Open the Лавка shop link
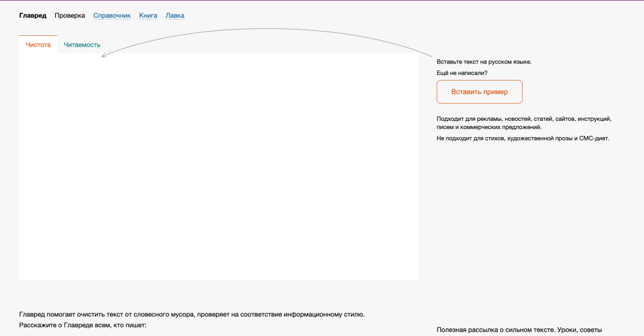Viewport: 644px width, 336px height. click(175, 16)
